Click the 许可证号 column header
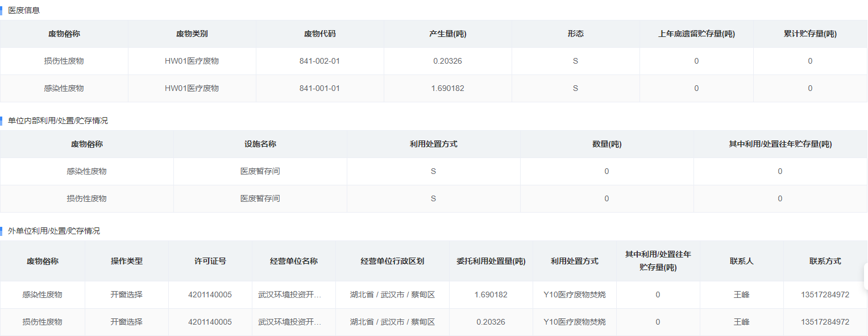This screenshot has height=336, width=868. (210, 261)
